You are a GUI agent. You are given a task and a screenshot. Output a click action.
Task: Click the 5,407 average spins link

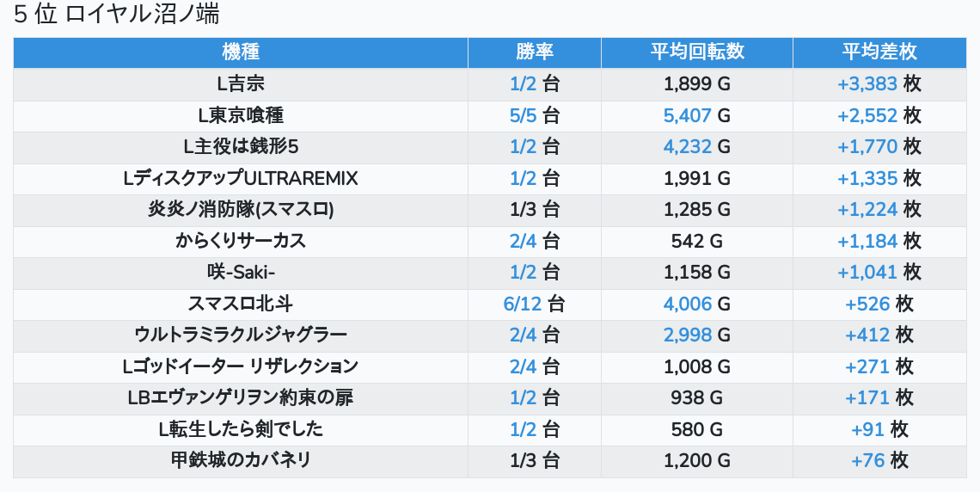click(x=687, y=115)
